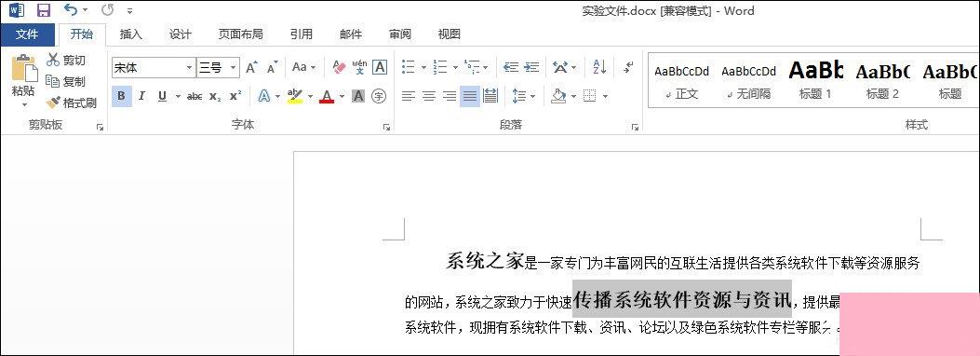Viewport: 980px width, 356px height.
Task: Open the Change Case Aa dropdown
Action: pos(304,67)
